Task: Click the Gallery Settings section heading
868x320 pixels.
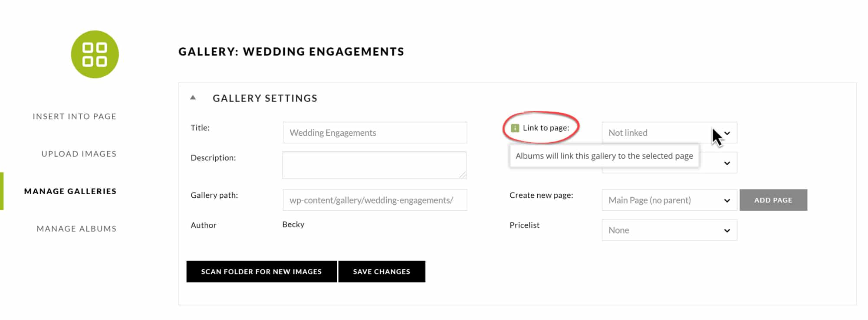Action: [265, 98]
